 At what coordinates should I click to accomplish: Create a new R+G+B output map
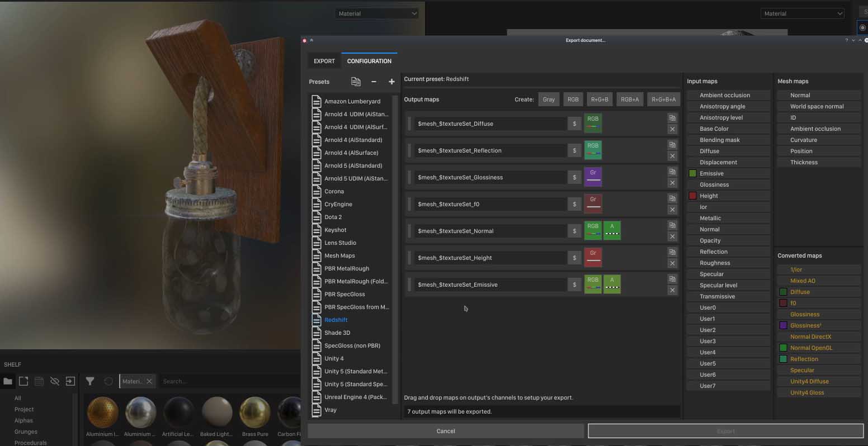[599, 99]
